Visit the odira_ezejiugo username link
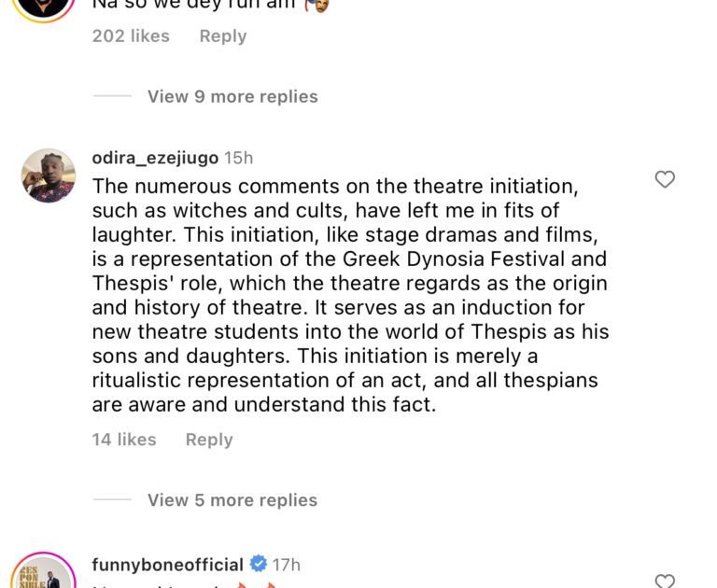Viewport: 717px width, 588px height. 154,158
